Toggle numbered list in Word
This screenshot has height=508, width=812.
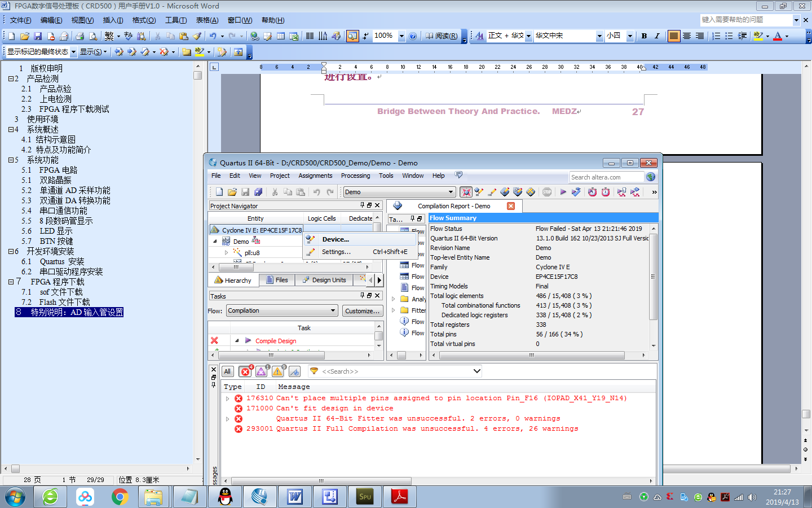716,36
